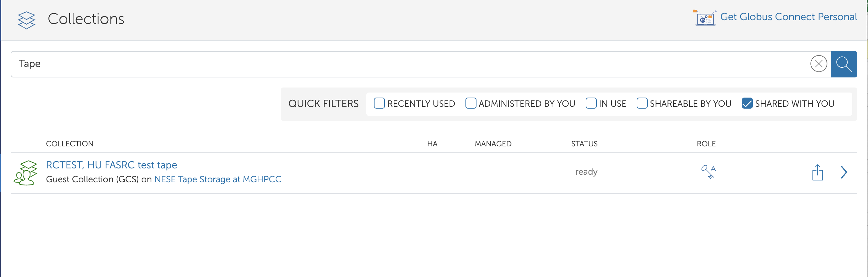Click the STATUS column header
868x277 pixels.
(x=584, y=144)
